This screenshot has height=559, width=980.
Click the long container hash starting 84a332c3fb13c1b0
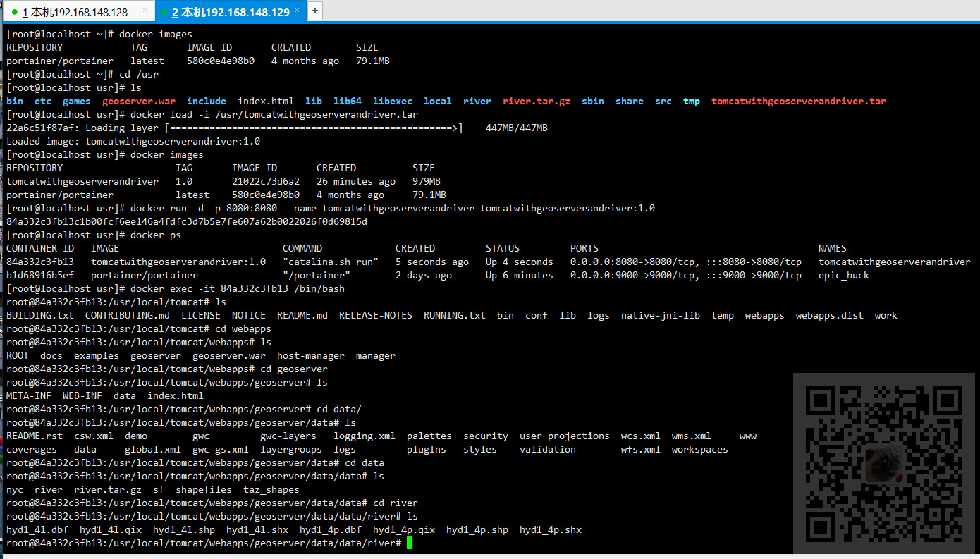coord(187,221)
